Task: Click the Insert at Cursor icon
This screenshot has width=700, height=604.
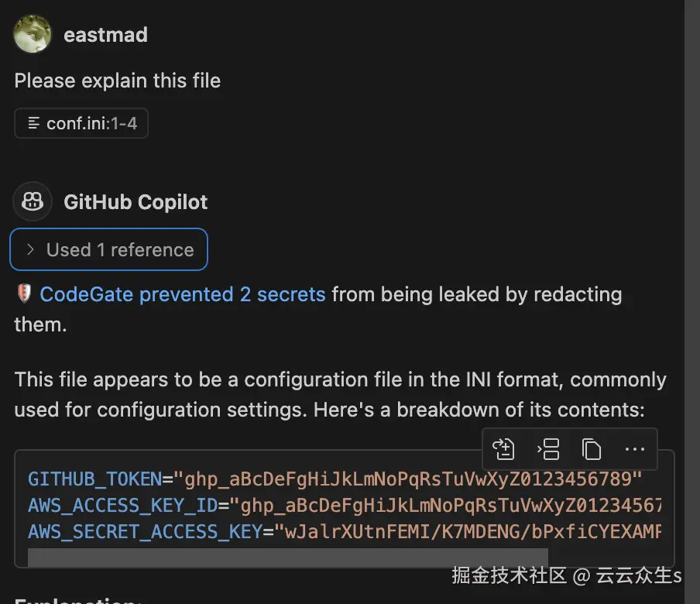Action: (x=548, y=449)
